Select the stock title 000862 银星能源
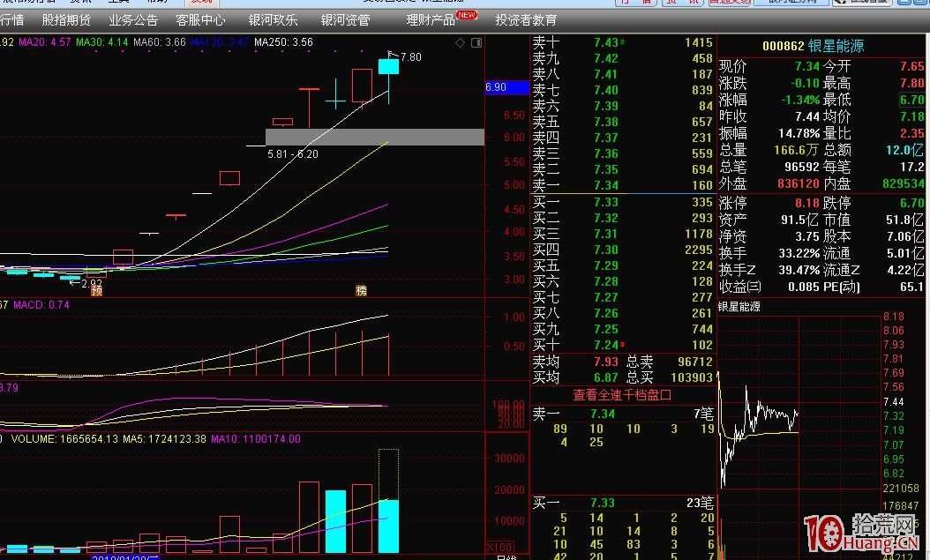Screen dimensions: 930x560 tap(814, 46)
